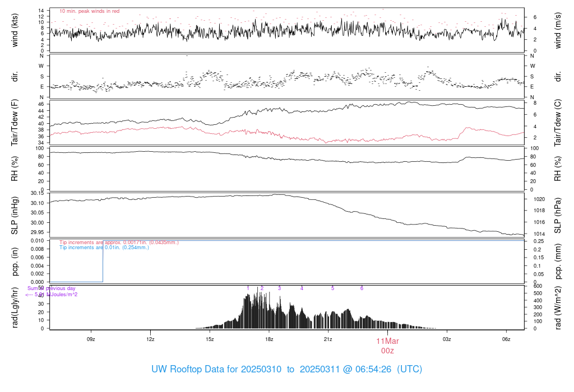The height and width of the screenshot is (392, 574).
Task: Click the 18z time axis label
Action: coord(269,339)
